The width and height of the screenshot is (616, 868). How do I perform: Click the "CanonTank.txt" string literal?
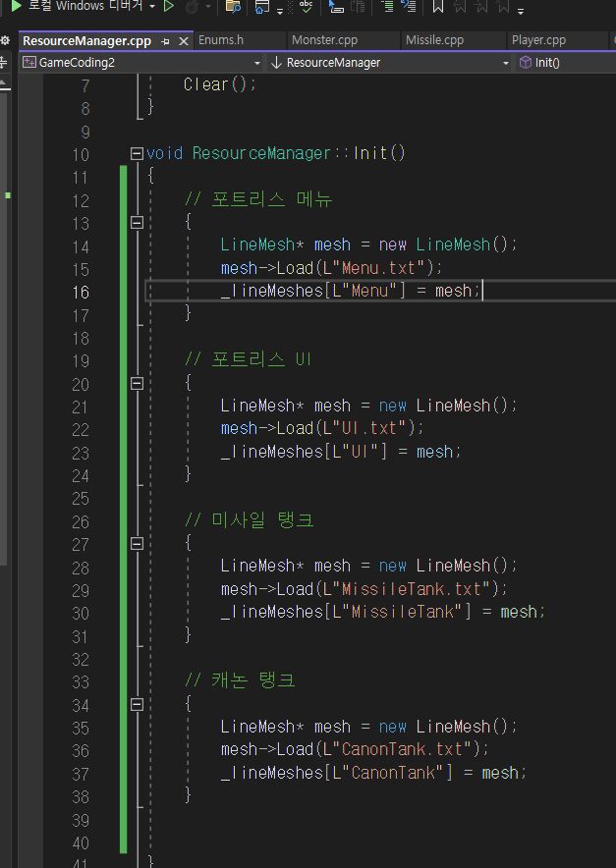[402, 749]
